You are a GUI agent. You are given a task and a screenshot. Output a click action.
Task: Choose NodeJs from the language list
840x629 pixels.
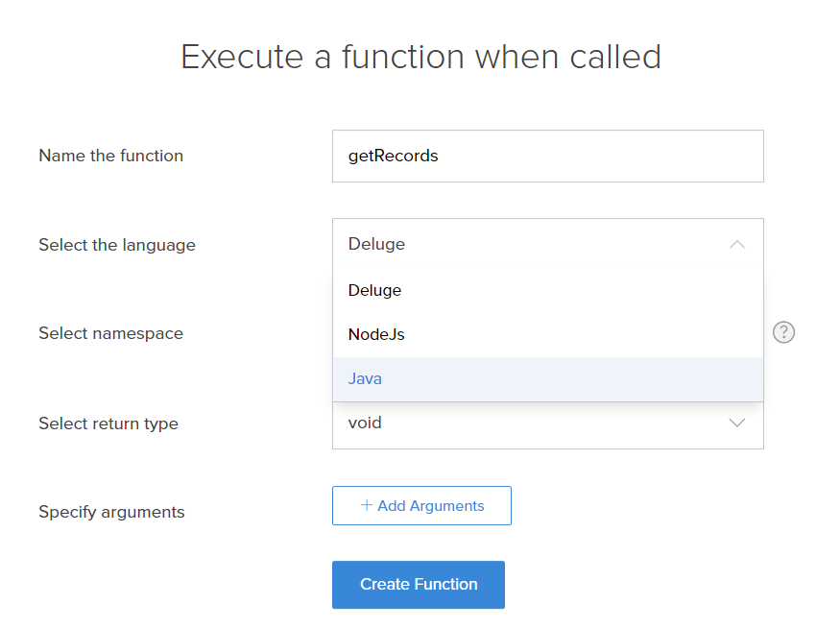pyautogui.click(x=548, y=334)
